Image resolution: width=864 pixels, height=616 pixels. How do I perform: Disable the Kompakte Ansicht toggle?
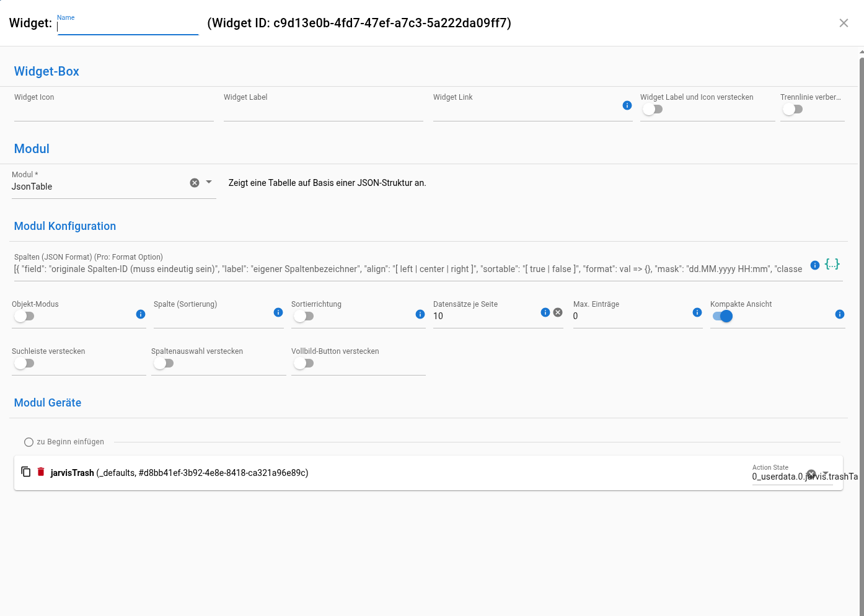(x=723, y=317)
